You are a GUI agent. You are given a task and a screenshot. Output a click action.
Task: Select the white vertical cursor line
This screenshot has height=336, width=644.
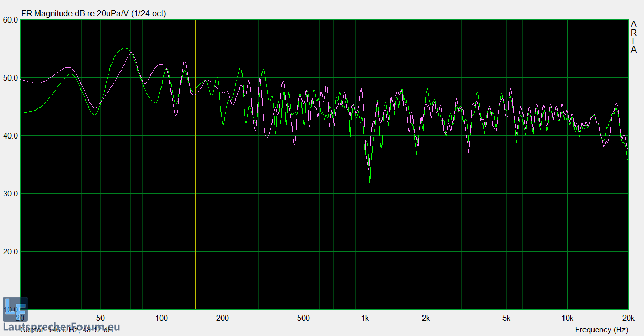coord(196,158)
